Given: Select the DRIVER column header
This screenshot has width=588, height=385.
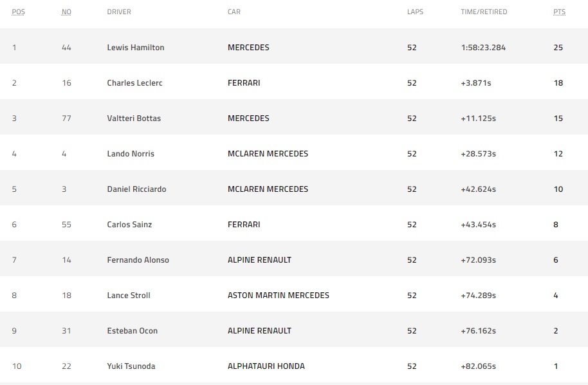Looking at the screenshot, I should coord(119,12).
